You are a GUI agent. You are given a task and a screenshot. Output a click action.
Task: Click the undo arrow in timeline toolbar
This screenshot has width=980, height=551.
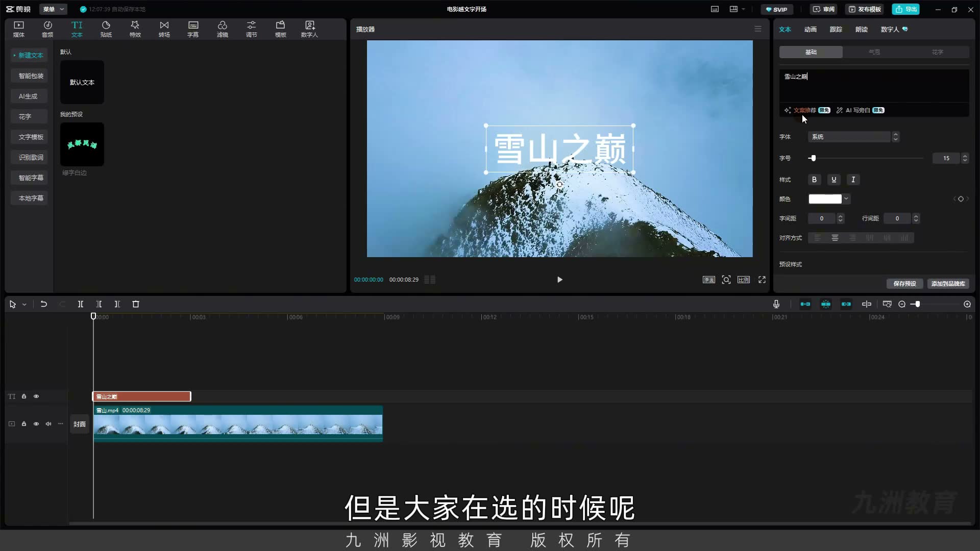click(x=44, y=304)
